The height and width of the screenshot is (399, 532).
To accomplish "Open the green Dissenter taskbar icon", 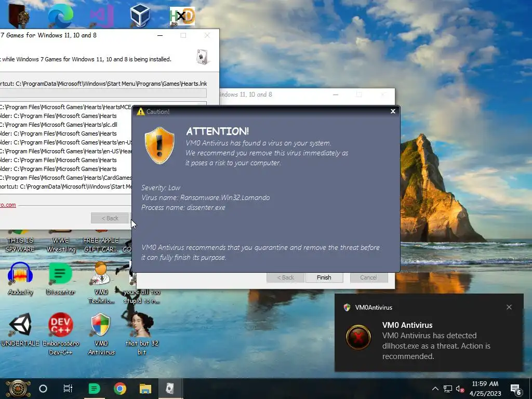I will (94, 389).
